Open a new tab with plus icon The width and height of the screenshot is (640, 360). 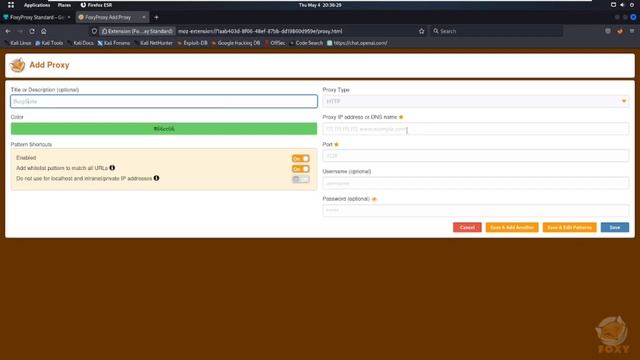click(156, 17)
